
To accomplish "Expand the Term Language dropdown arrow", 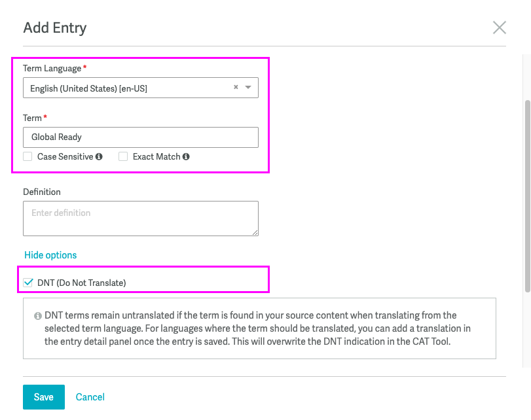I will coord(248,88).
